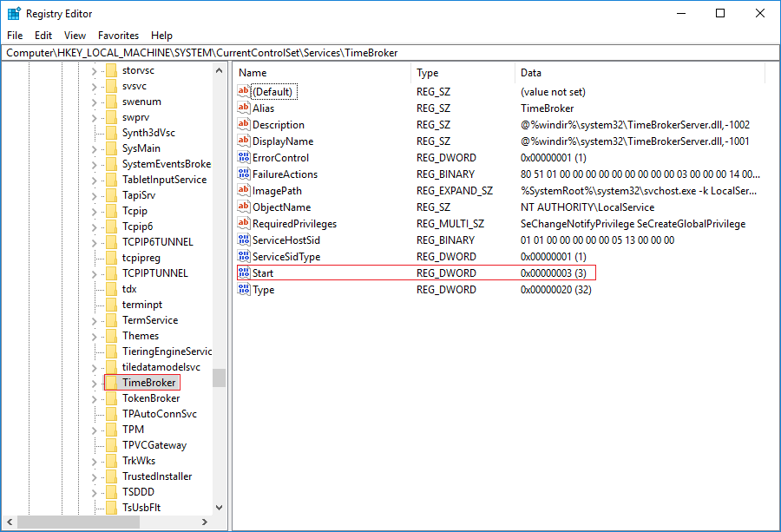Expand the TermService tree node
Image resolution: width=781 pixels, height=532 pixels.
point(95,320)
